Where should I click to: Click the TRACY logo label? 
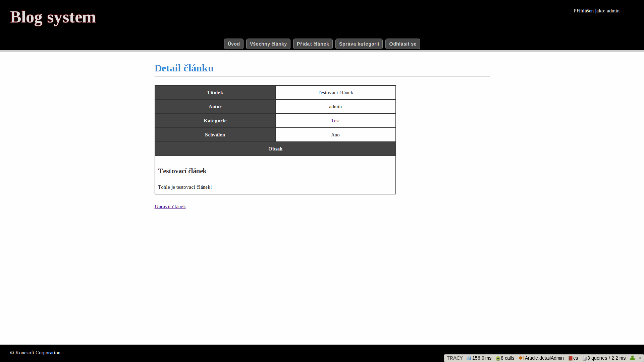[x=454, y=358]
